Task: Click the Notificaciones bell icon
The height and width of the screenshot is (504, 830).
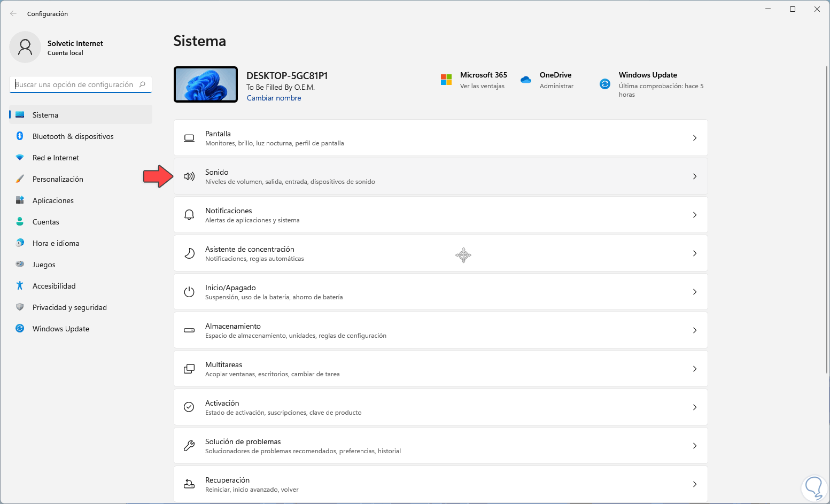Action: click(189, 215)
